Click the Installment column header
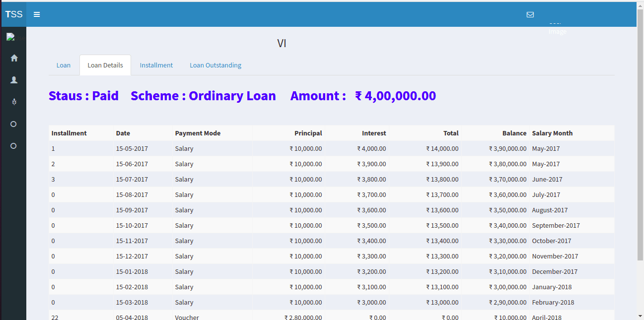 69,133
